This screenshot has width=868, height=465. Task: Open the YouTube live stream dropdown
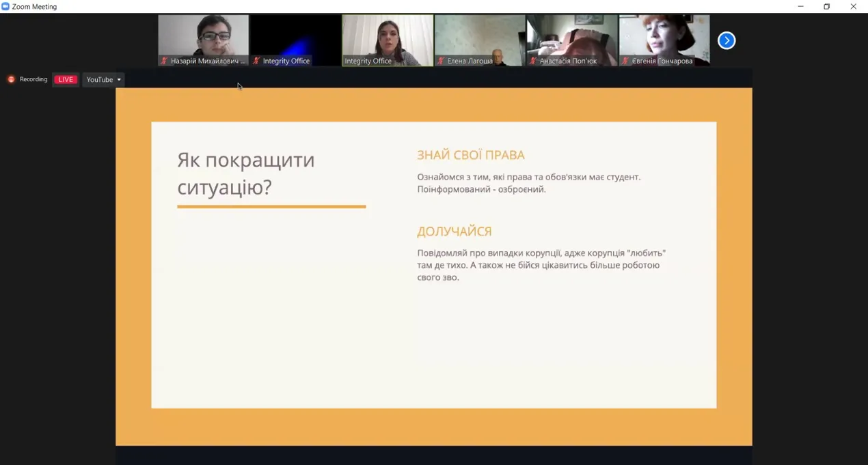103,79
